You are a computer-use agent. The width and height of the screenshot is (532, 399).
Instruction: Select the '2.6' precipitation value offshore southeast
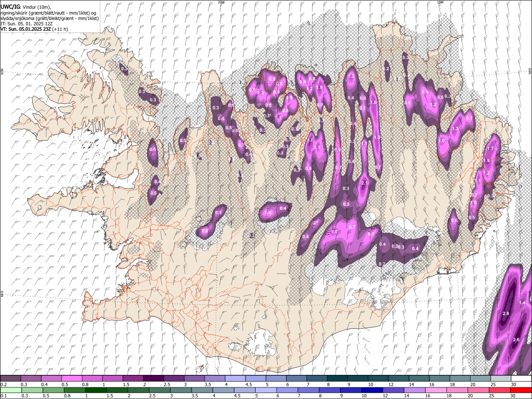(x=516, y=340)
